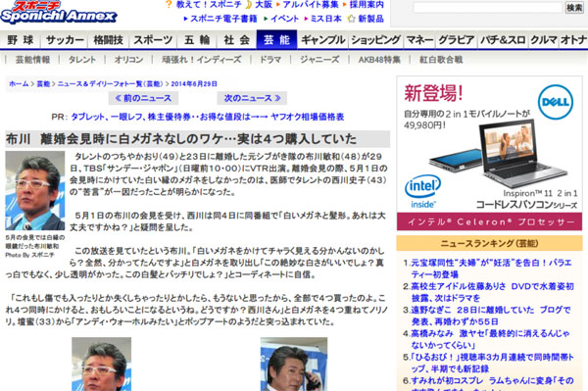Select the ギャンブル tab
588x391 pixels.
click(x=322, y=40)
